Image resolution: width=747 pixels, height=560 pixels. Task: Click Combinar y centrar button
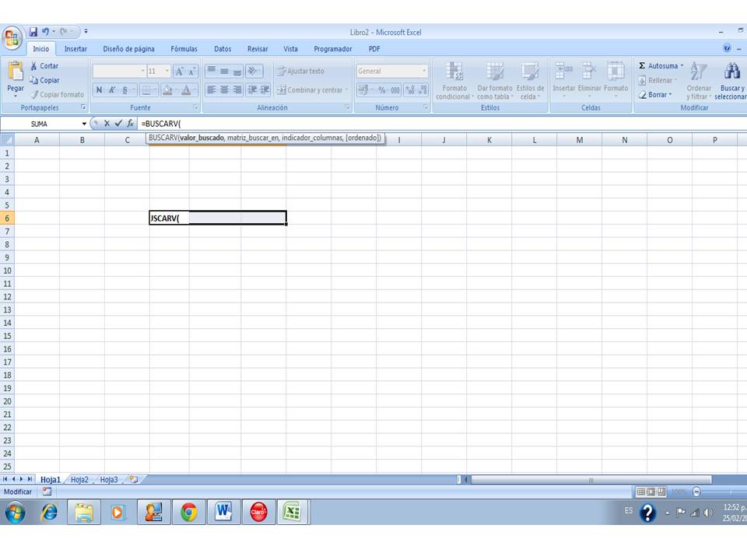(310, 90)
